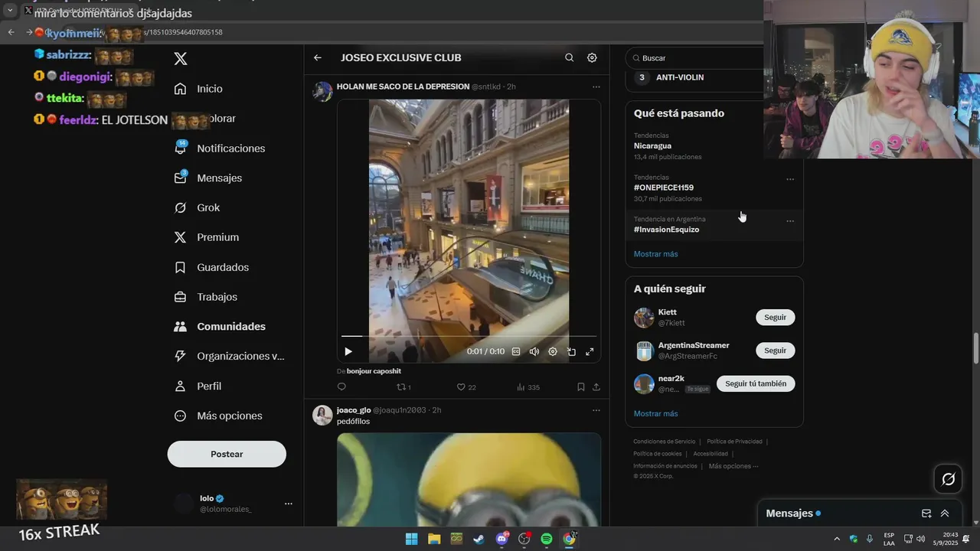Click Mostrar más under A quién seguir

[655, 414]
